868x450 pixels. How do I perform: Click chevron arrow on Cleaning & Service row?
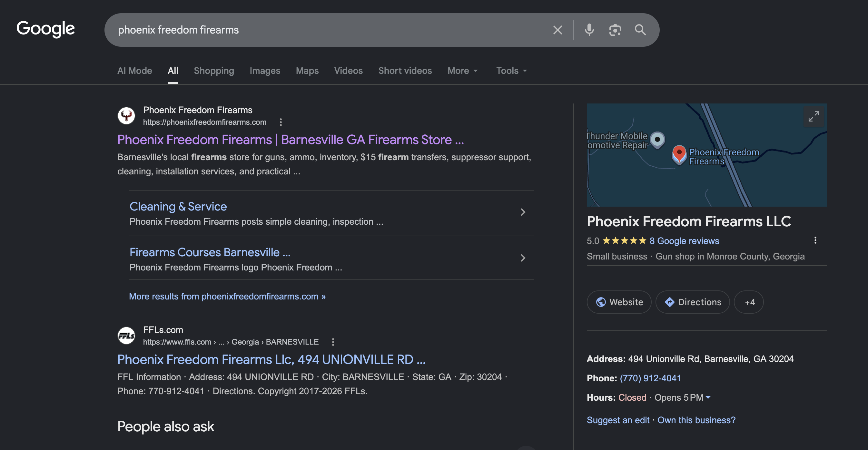tap(523, 212)
